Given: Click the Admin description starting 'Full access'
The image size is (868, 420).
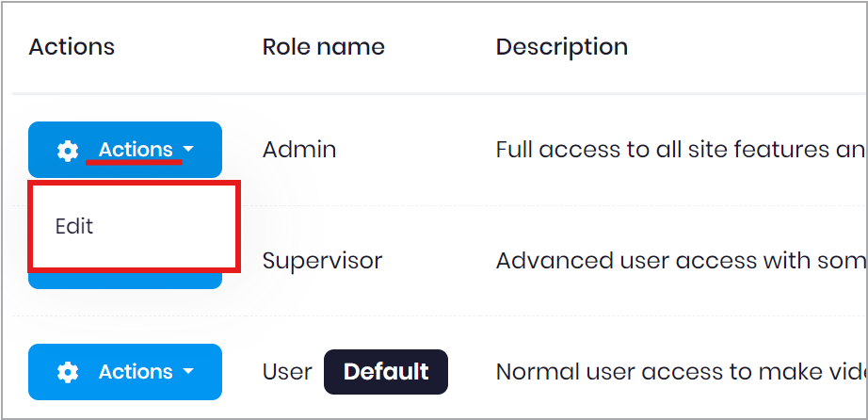Looking at the screenshot, I should (681, 150).
